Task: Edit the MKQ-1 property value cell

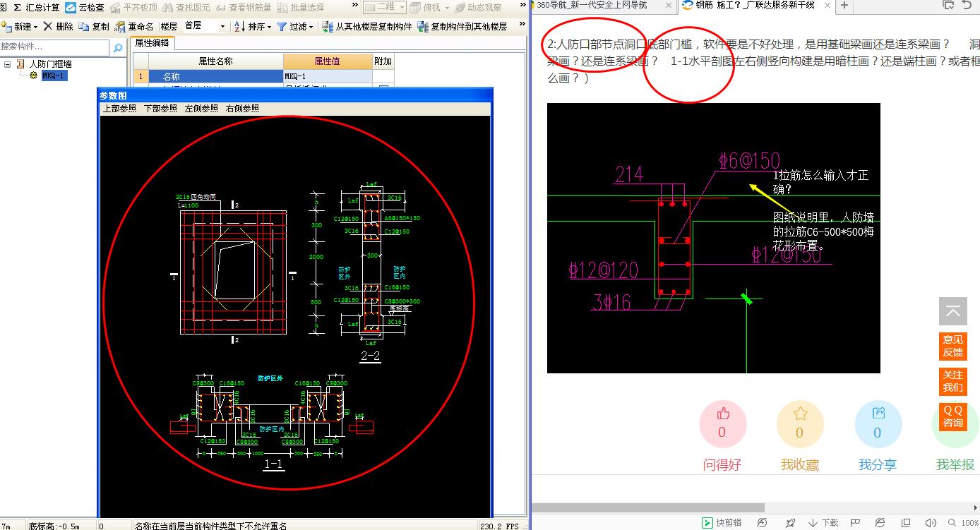Action: pos(328,76)
